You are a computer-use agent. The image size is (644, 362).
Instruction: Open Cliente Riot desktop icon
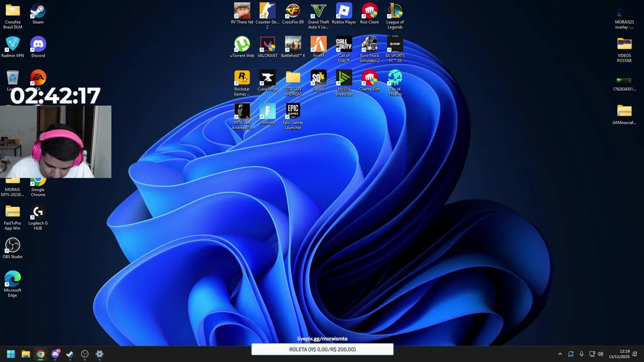click(369, 81)
